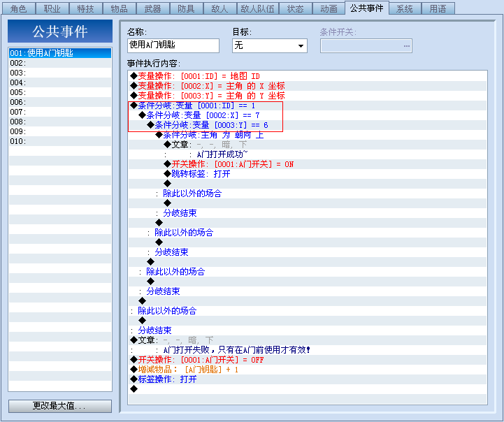Select common event entry 002
Image resolution: width=504 pixels, height=422 pixels.
(x=60, y=63)
